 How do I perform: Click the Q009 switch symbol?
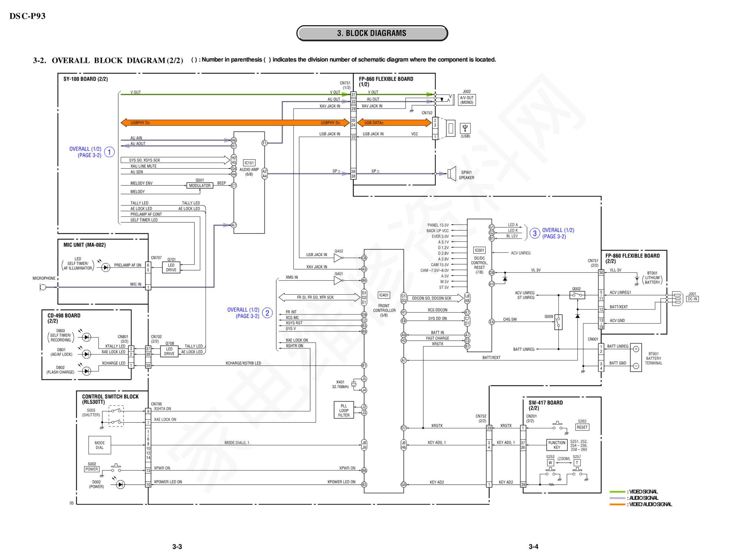(558, 322)
